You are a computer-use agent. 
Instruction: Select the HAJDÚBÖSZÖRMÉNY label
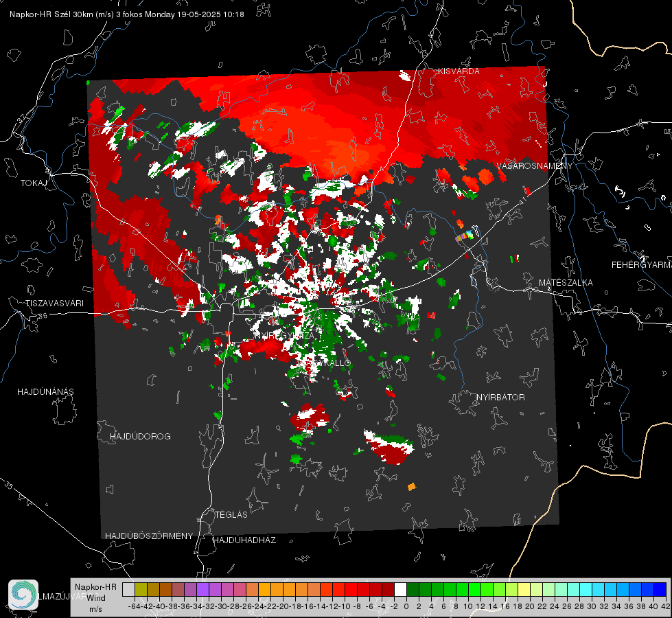pyautogui.click(x=149, y=536)
